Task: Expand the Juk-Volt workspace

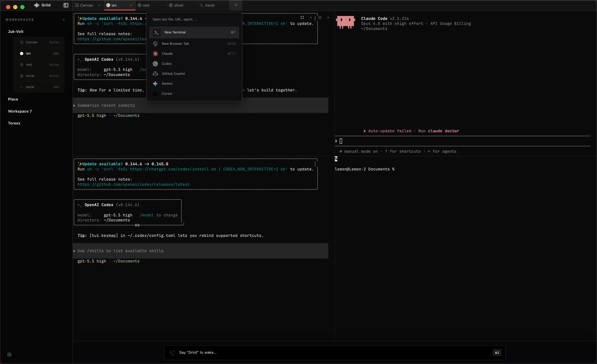Action: [x=16, y=31]
